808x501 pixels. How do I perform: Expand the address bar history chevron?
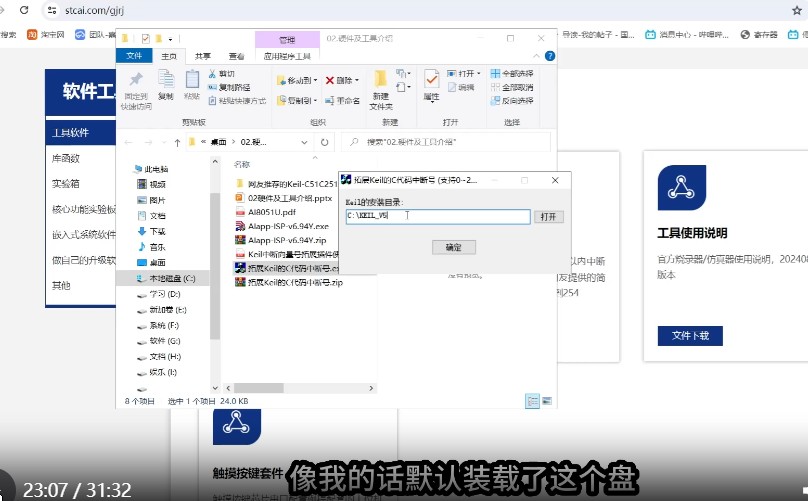pyautogui.click(x=305, y=142)
